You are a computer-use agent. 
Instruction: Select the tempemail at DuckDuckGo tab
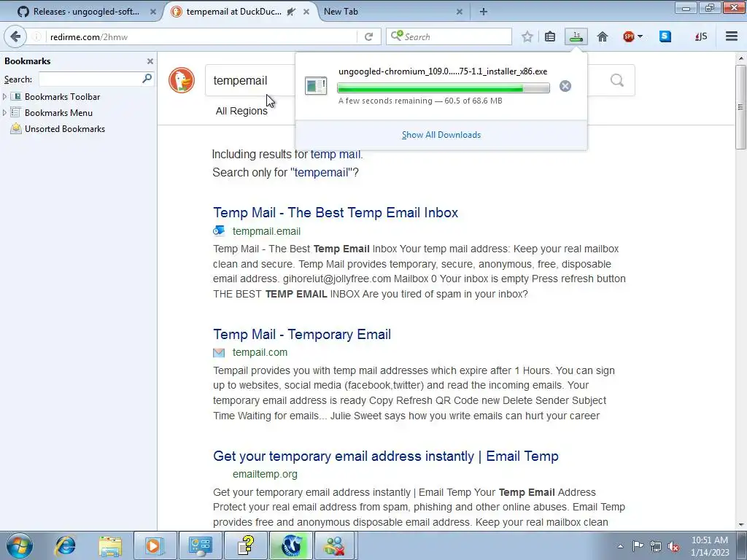(233, 12)
